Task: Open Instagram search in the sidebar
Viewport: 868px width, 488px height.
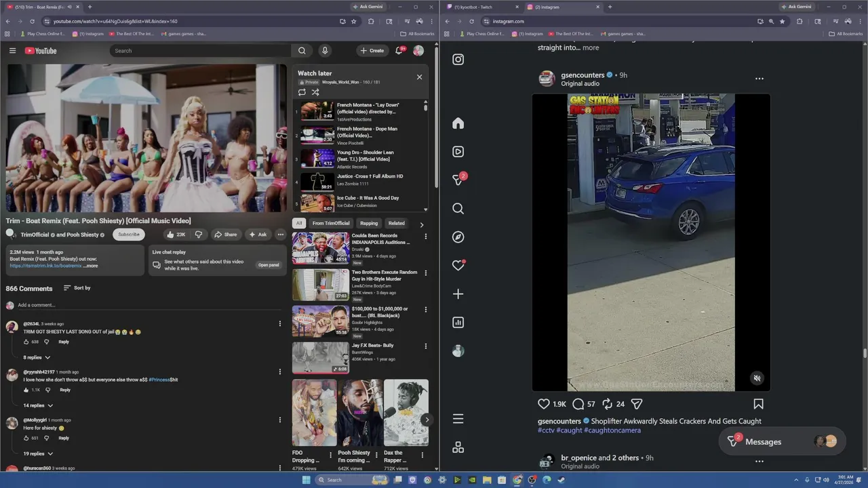Action: (x=458, y=209)
